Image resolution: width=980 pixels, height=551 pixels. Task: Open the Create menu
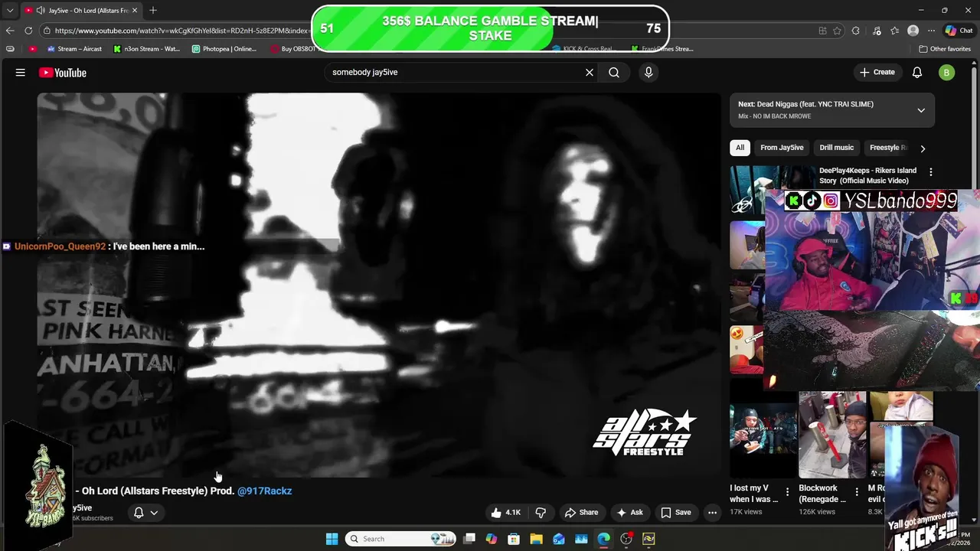877,72
